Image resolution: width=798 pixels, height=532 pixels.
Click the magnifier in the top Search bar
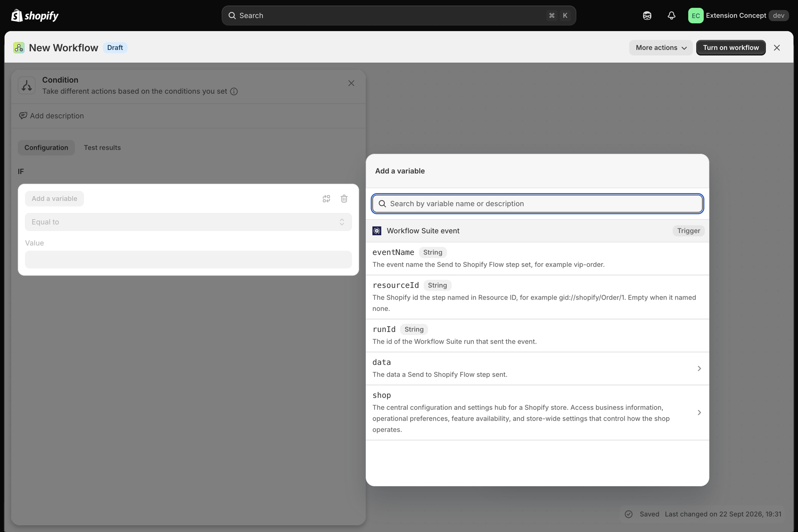coord(232,15)
